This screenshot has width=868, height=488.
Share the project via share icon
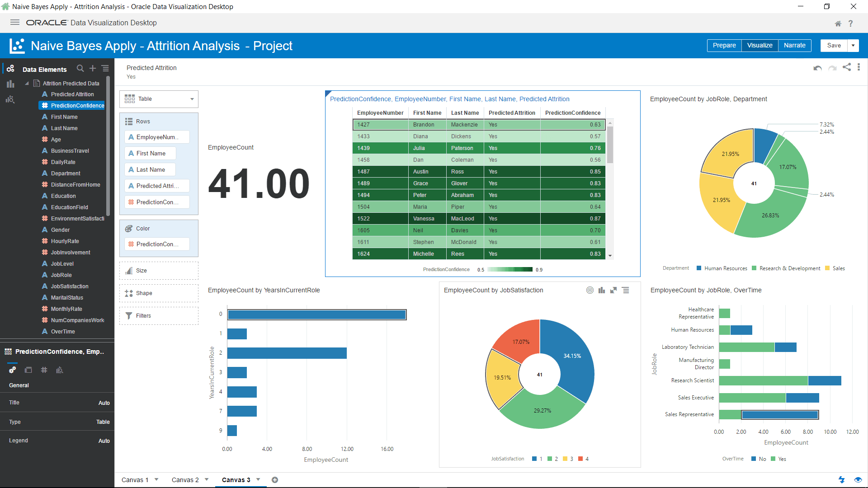point(846,67)
